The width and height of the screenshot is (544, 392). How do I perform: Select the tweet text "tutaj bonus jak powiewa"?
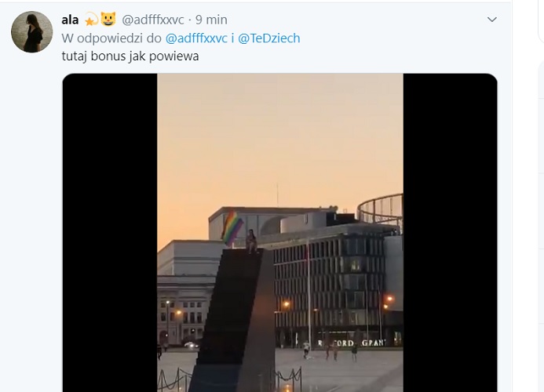(x=130, y=56)
